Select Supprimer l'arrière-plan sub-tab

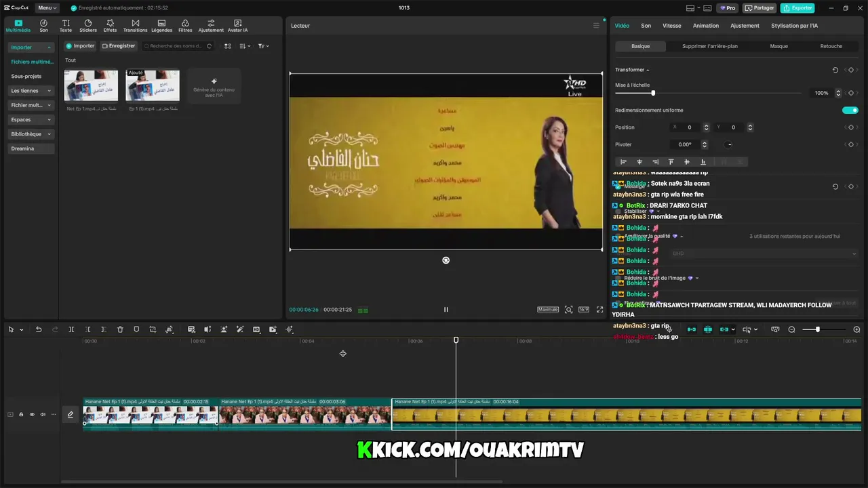[x=710, y=46]
